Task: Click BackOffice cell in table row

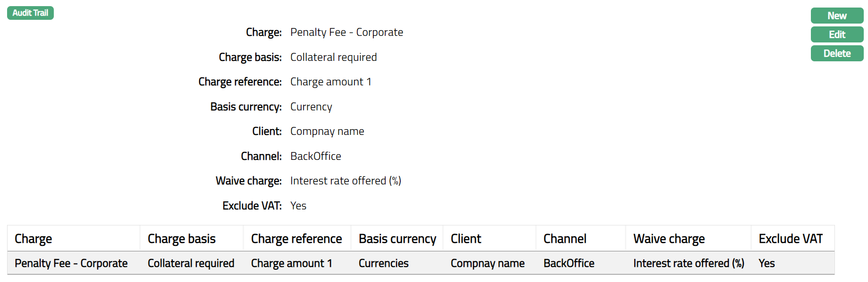Action: point(568,263)
